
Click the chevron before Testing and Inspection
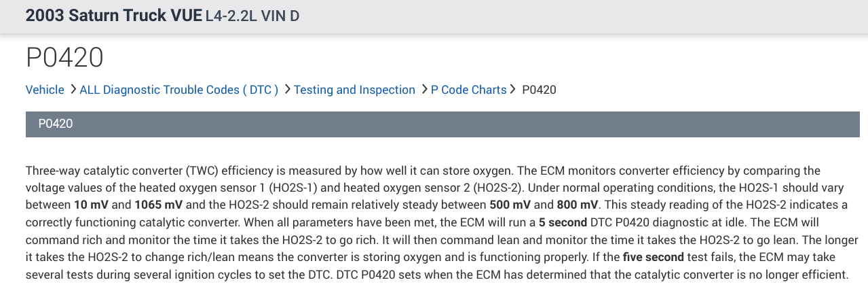click(x=287, y=90)
